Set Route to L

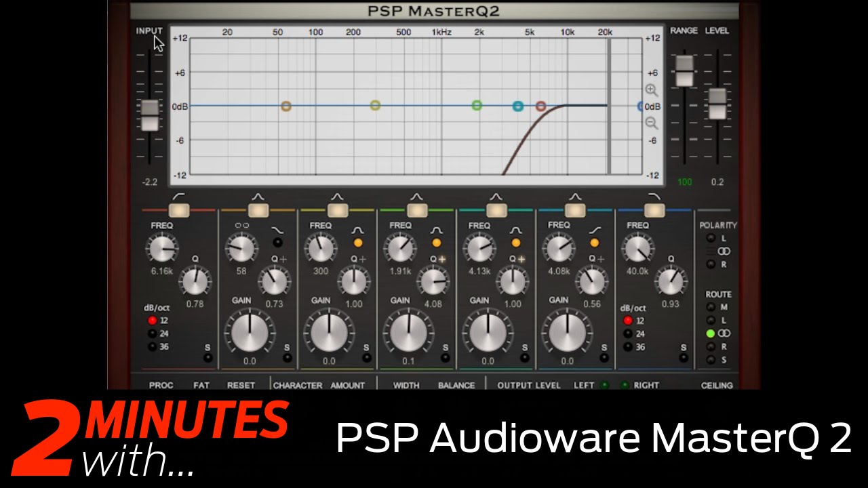[710, 320]
